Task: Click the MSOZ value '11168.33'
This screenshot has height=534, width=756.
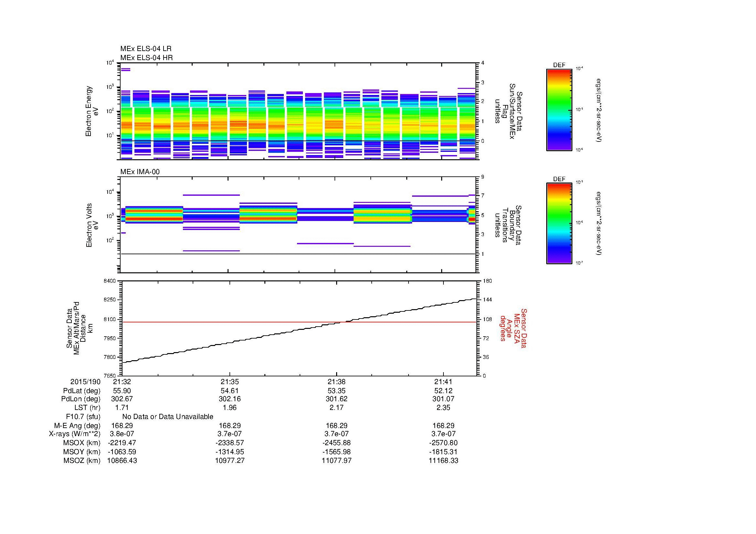Action: tap(443, 461)
